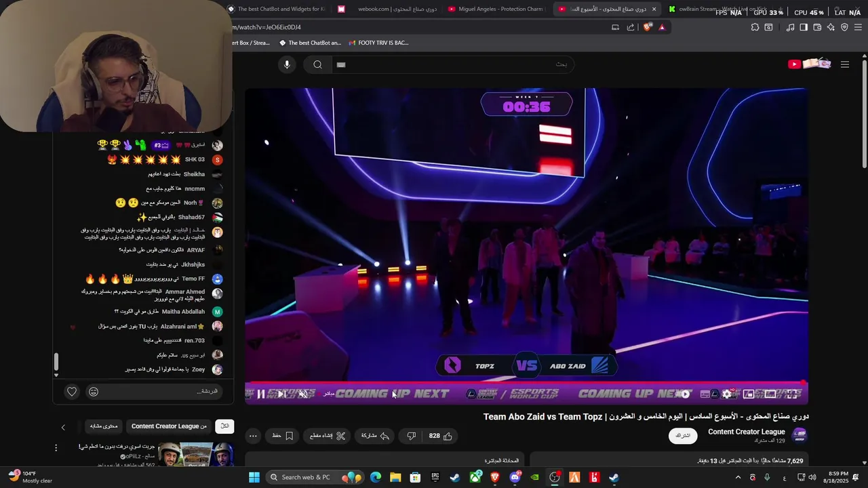Open Steam from the taskbar
The height and width of the screenshot is (488, 868).
click(455, 477)
